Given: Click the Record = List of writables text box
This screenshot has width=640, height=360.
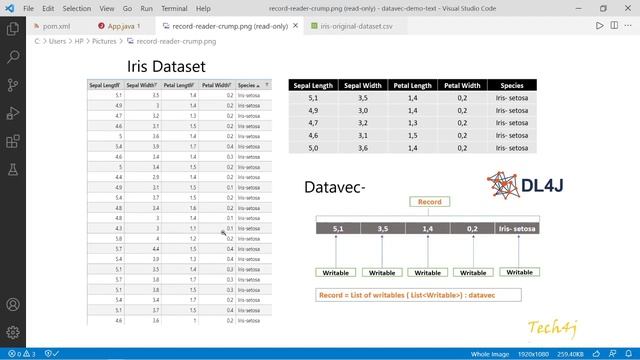Looking at the screenshot, I should [x=418, y=295].
